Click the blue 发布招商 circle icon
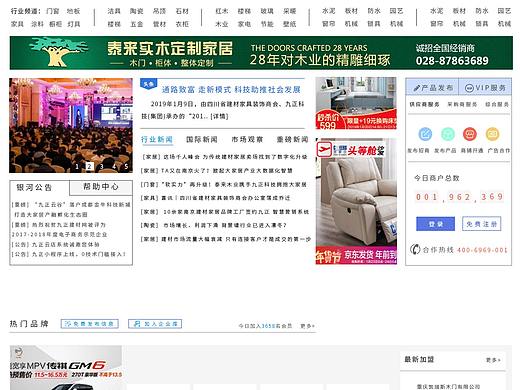 click(x=425, y=134)
